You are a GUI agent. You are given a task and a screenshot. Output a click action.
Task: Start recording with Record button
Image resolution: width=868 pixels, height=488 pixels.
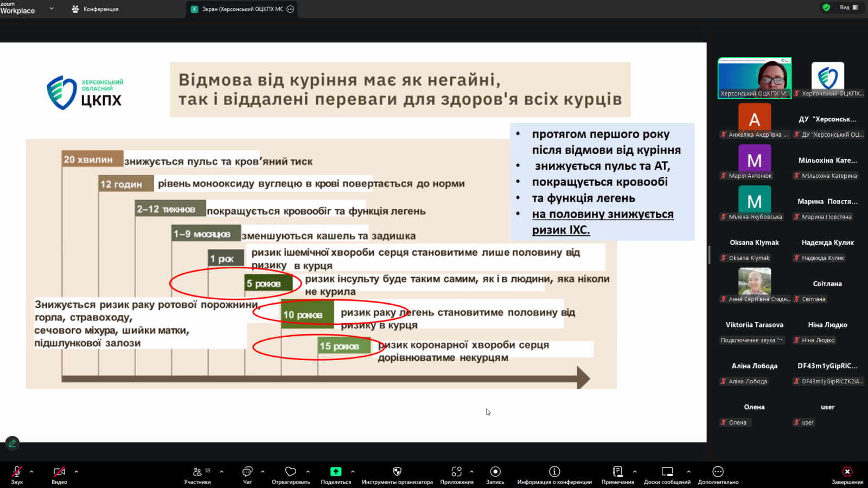tap(495, 472)
